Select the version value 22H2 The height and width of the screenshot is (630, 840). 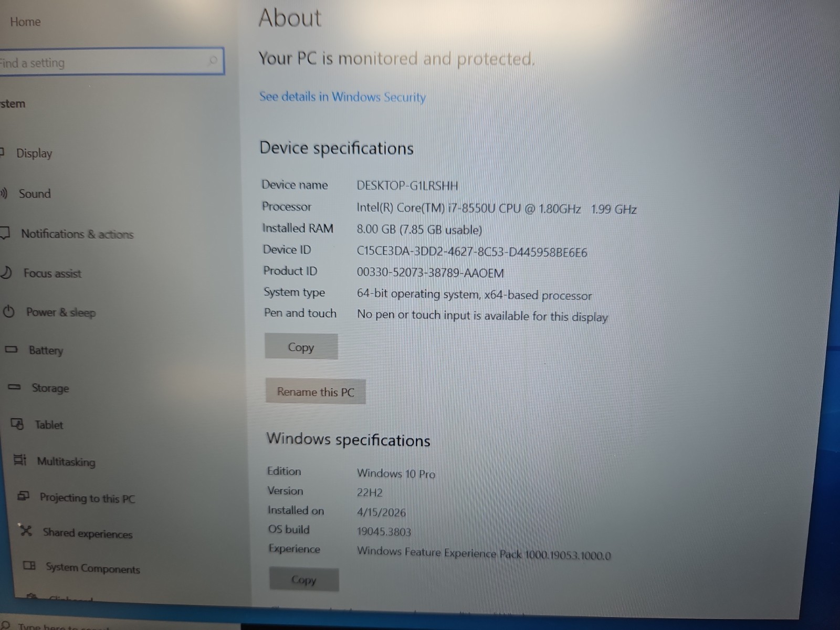pyautogui.click(x=370, y=493)
